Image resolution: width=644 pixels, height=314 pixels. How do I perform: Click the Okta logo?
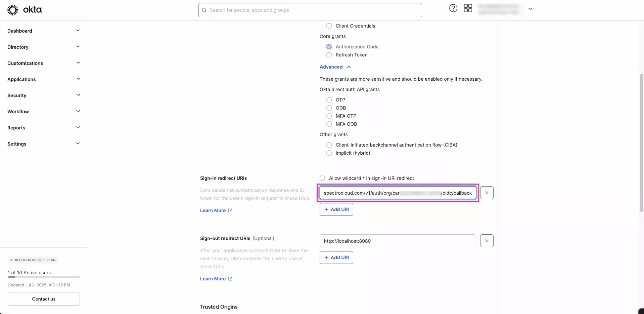pyautogui.click(x=25, y=10)
